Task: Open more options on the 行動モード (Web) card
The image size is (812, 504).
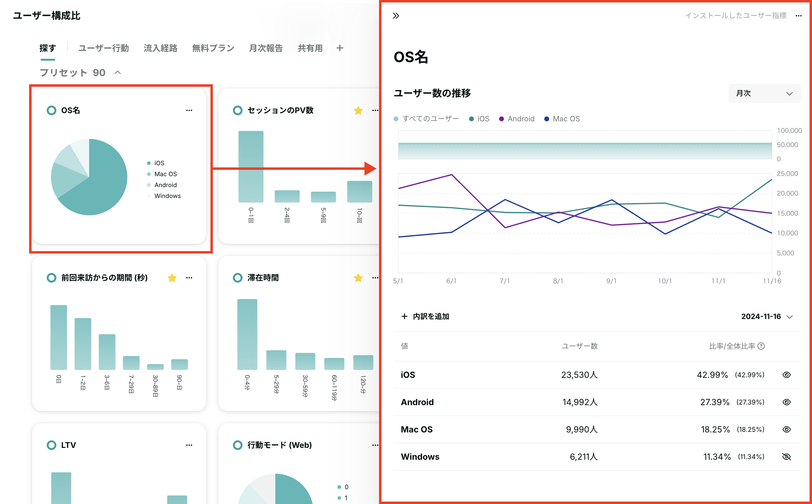Action: click(375, 445)
